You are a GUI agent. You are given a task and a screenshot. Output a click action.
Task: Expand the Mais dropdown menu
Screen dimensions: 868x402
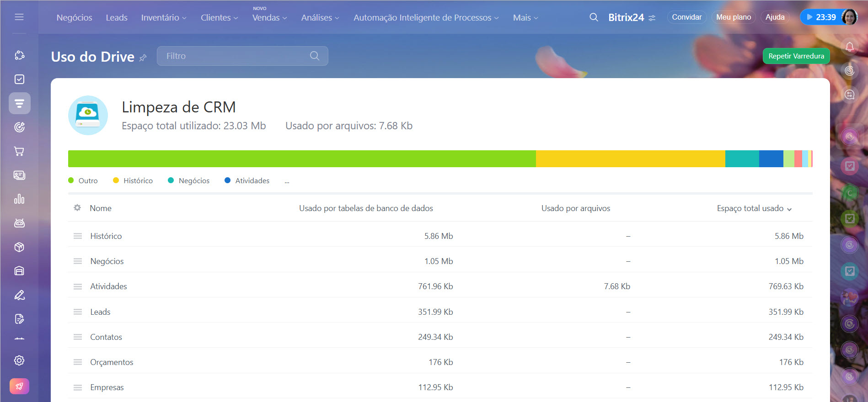point(525,18)
